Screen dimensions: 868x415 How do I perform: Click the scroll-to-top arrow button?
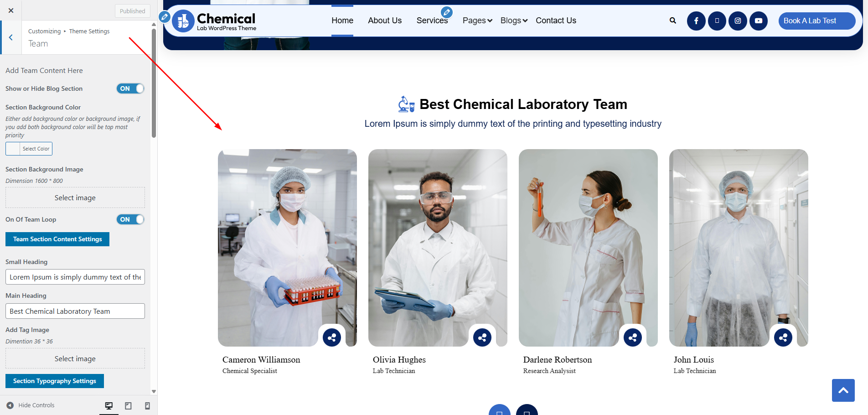tap(843, 390)
